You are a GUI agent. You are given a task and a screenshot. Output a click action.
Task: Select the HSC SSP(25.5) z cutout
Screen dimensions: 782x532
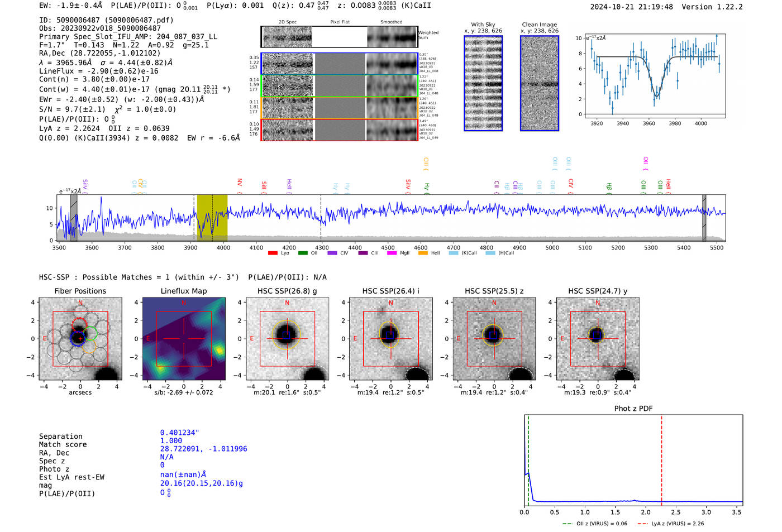click(494, 339)
